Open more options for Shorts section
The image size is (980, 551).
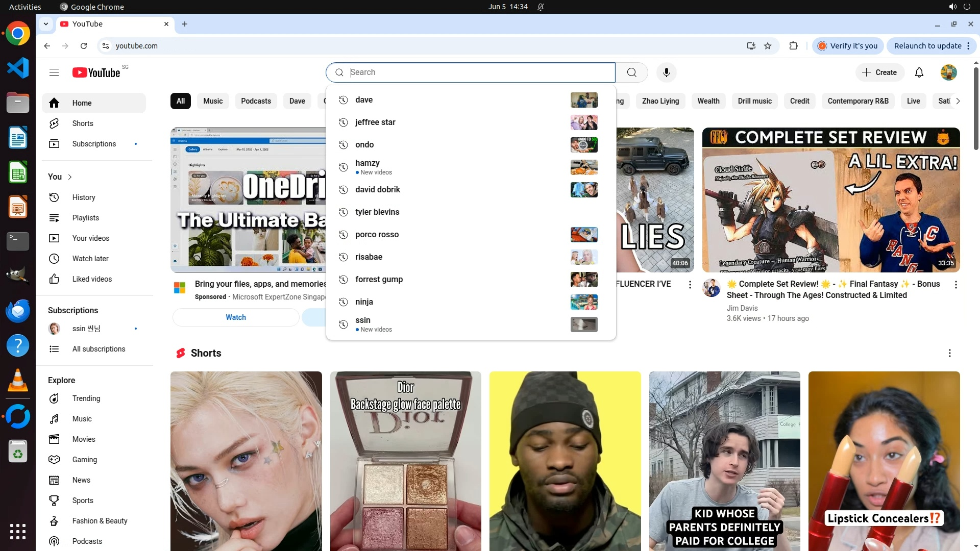tap(949, 353)
